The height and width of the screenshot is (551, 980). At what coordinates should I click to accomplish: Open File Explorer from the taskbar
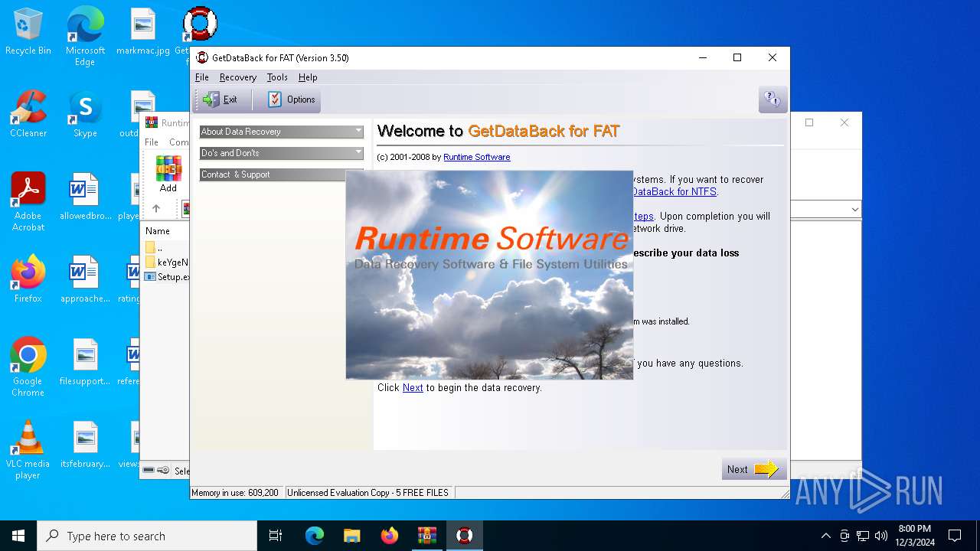pyautogui.click(x=351, y=536)
